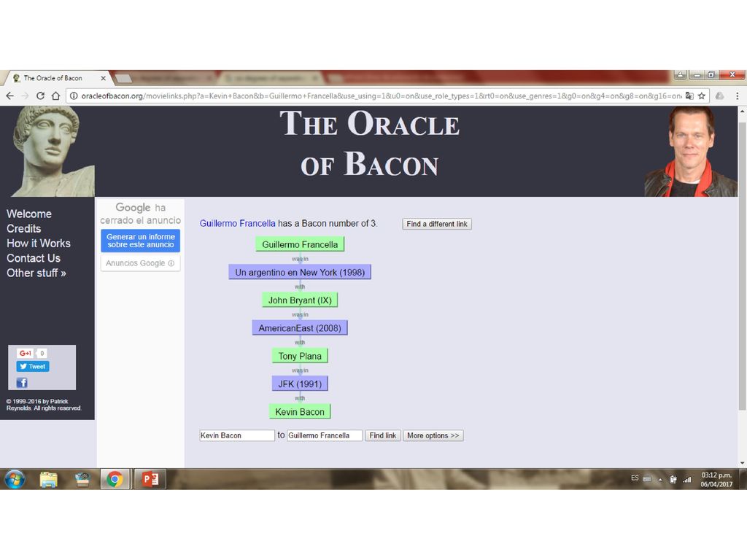The image size is (747, 560).
Task: Select the Guillermo Francella green node
Action: pos(300,244)
